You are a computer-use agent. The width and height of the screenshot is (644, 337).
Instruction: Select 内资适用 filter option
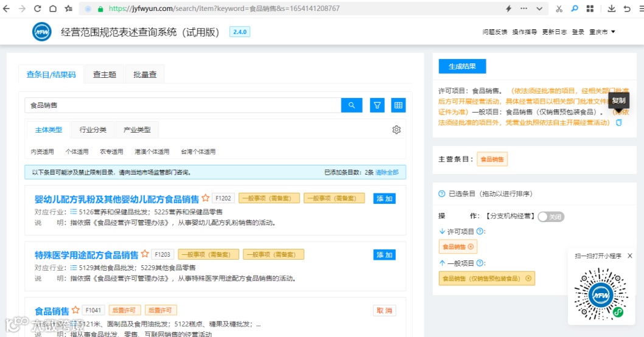click(x=42, y=152)
